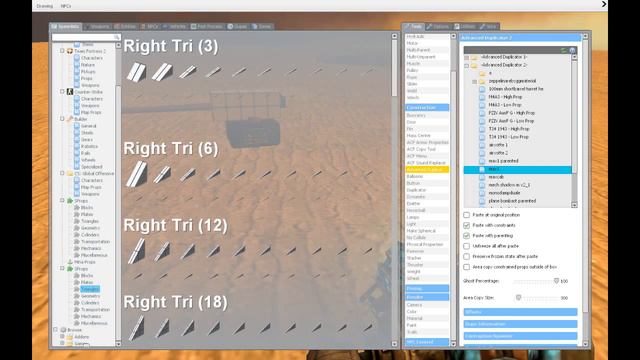Enable Area copy constrained props outside box
Image resolution: width=640 pixels, height=360 pixels.
click(x=467, y=267)
